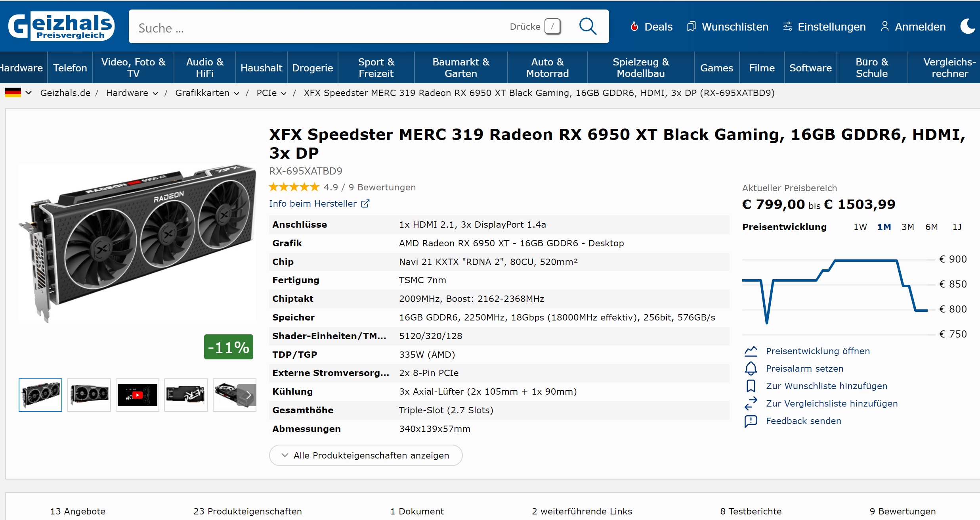Open the Hardware category menu
The image size is (980, 520).
21,68
